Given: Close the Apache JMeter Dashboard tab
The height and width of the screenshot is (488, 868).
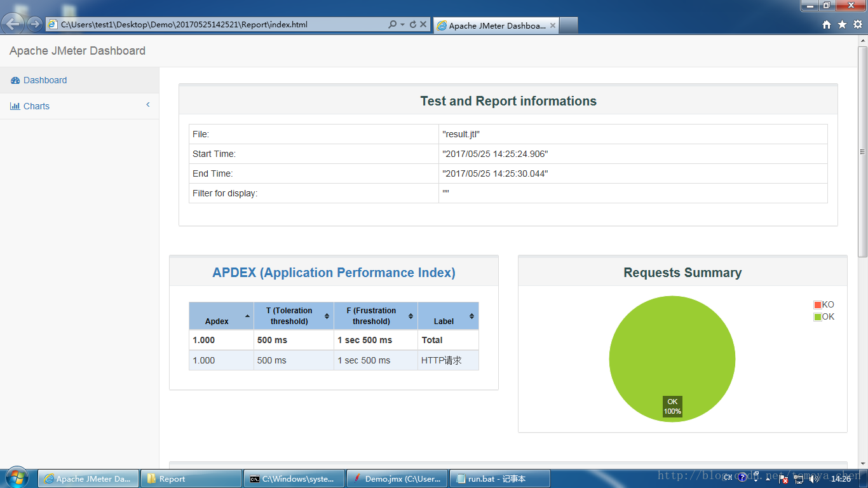Looking at the screenshot, I should pos(553,25).
